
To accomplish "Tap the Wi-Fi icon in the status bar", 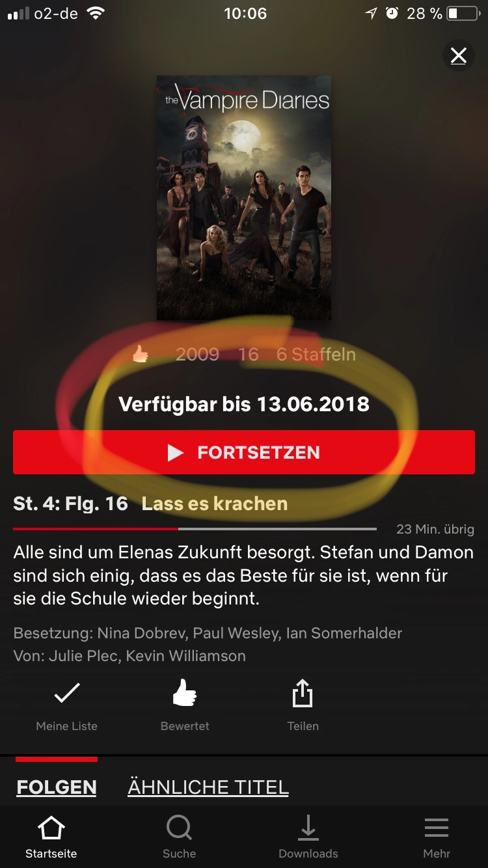I will (96, 13).
